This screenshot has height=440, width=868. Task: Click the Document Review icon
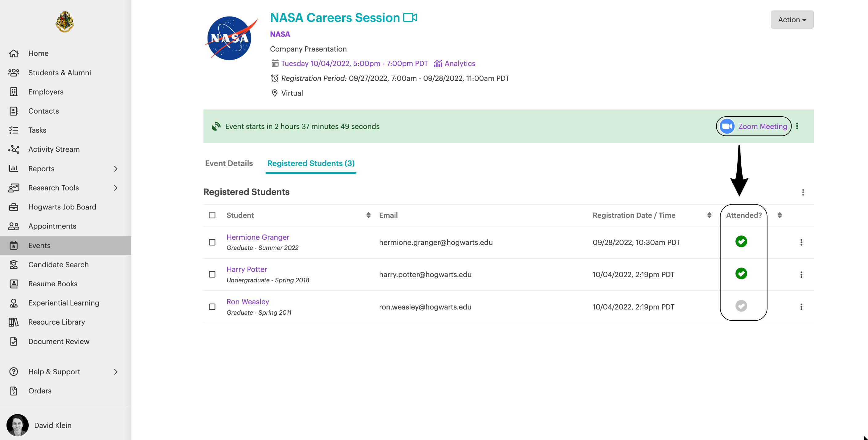click(x=14, y=342)
